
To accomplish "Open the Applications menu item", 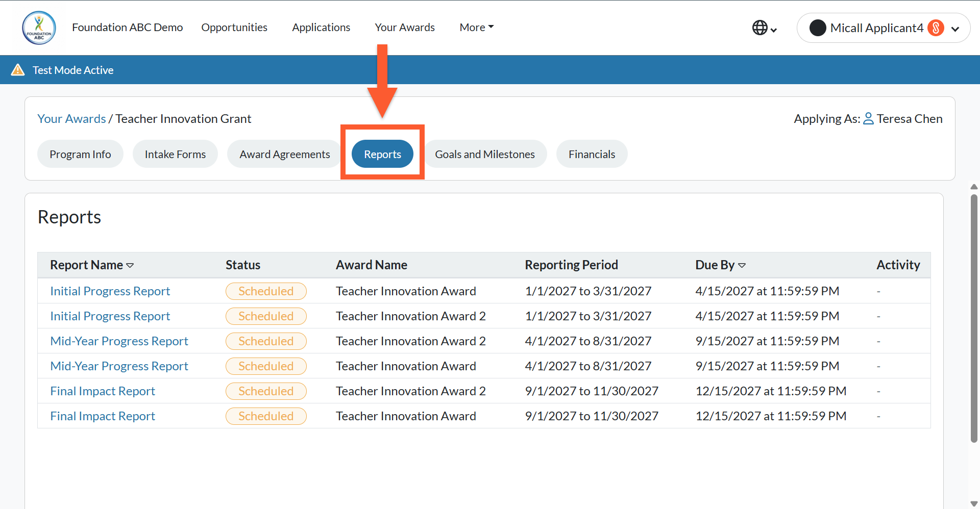I will (321, 28).
